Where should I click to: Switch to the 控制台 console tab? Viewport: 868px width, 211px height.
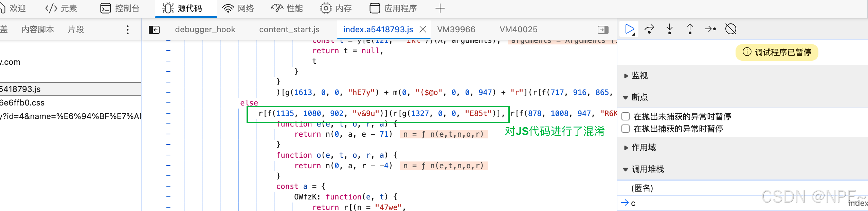[x=120, y=8]
